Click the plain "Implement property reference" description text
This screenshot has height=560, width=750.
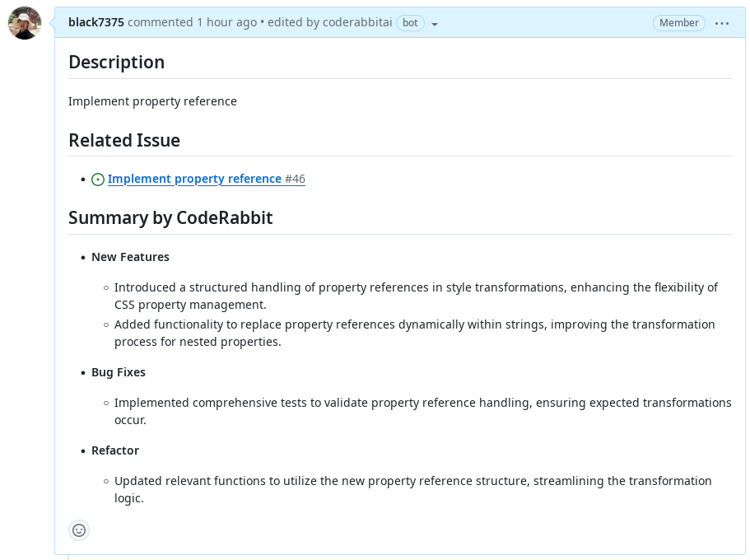pos(152,101)
